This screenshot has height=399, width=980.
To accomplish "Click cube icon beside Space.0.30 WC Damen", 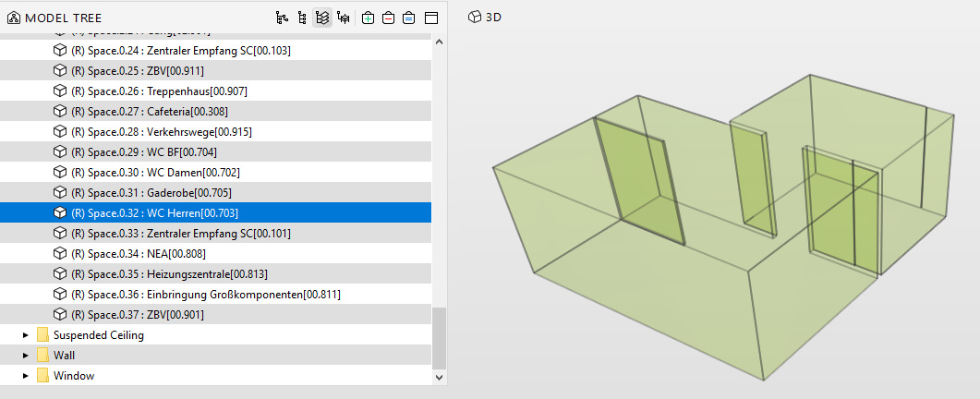I will coord(60,173).
